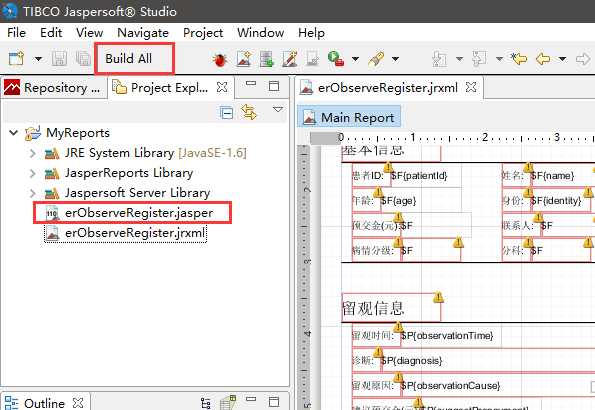Click the Save toolbar icon
595x410 pixels.
click(x=60, y=59)
